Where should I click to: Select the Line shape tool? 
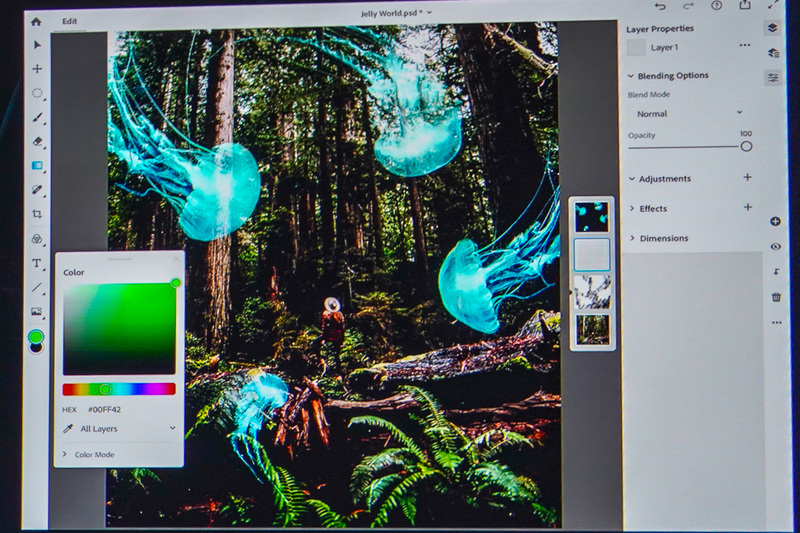(37, 288)
